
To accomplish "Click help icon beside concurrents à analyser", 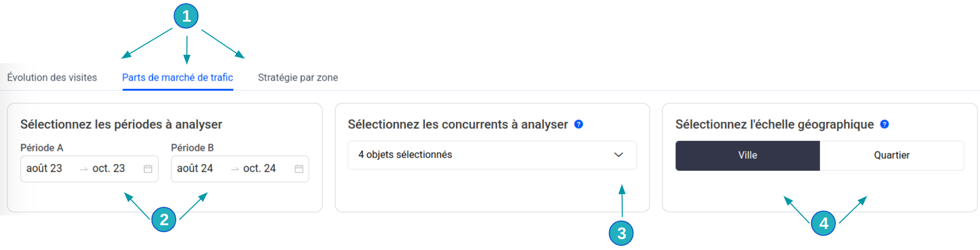I will 578,124.
